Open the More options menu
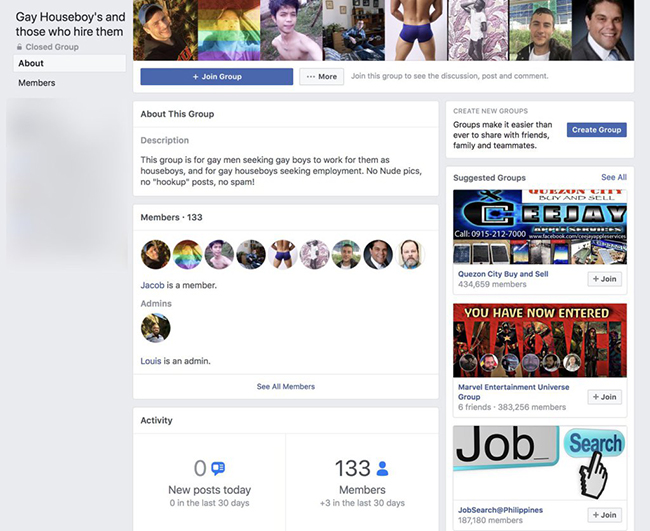The height and width of the screenshot is (531, 650). (321, 77)
